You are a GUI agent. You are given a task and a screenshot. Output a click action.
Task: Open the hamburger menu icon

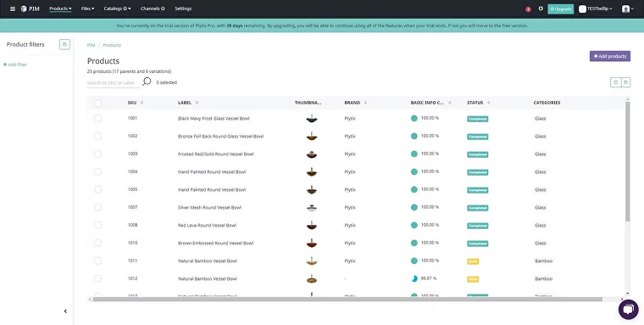tap(13, 8)
